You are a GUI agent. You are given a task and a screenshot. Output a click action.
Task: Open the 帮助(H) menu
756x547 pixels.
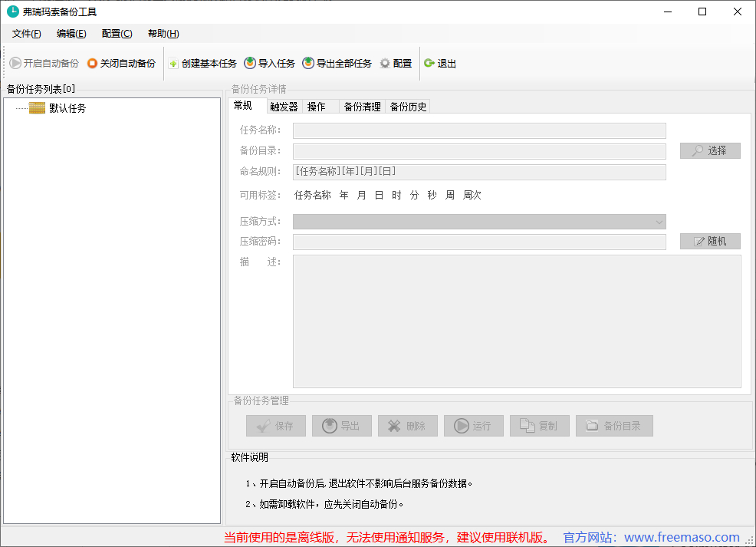click(163, 34)
